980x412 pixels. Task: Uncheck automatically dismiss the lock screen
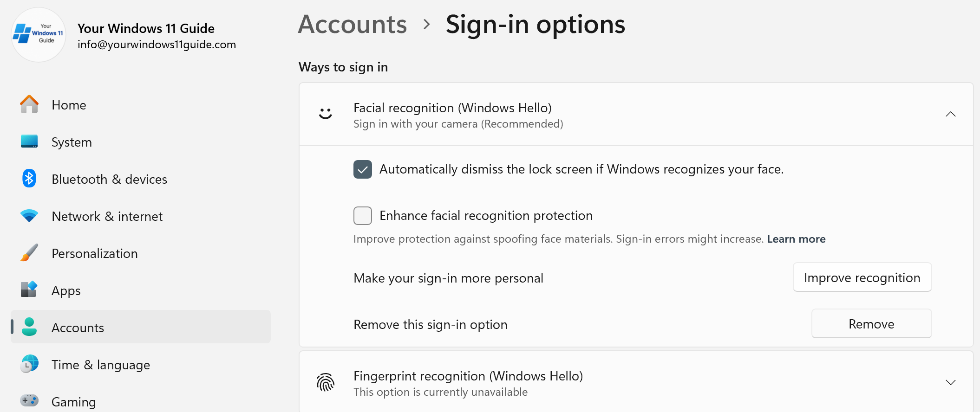click(363, 169)
